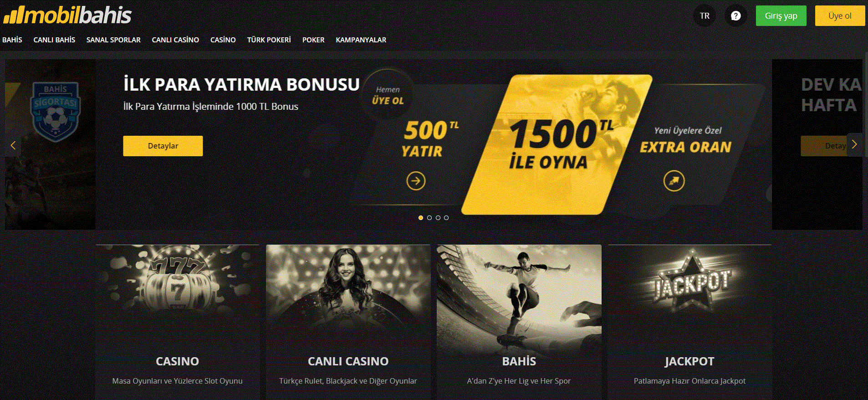Open the Kampanyalar menu item
This screenshot has width=868, height=400.
(x=361, y=40)
